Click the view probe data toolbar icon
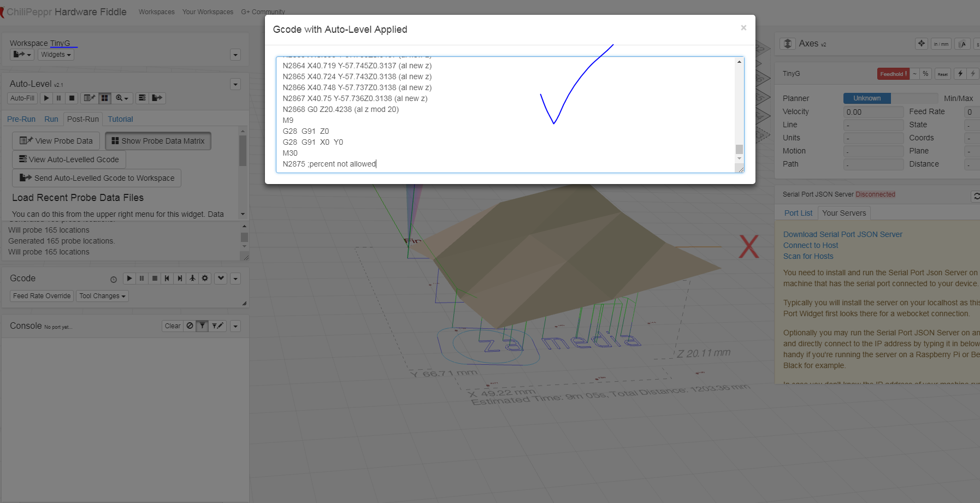Image resolution: width=980 pixels, height=503 pixels. 89,98
